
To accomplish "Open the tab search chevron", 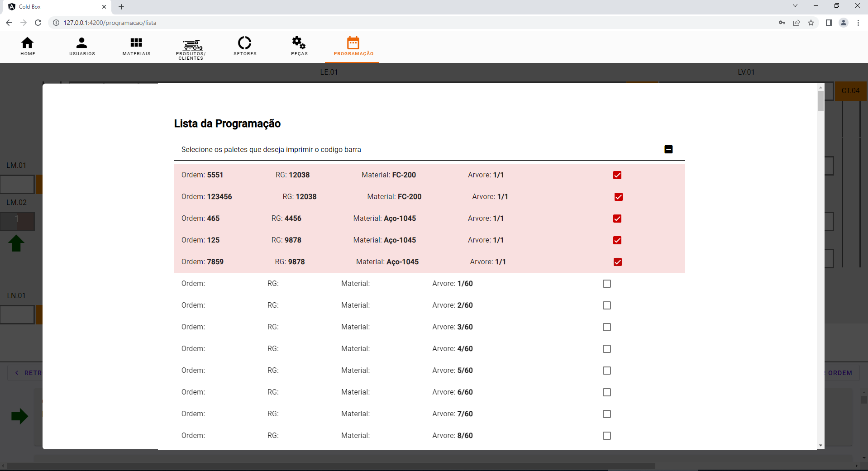I will (795, 6).
